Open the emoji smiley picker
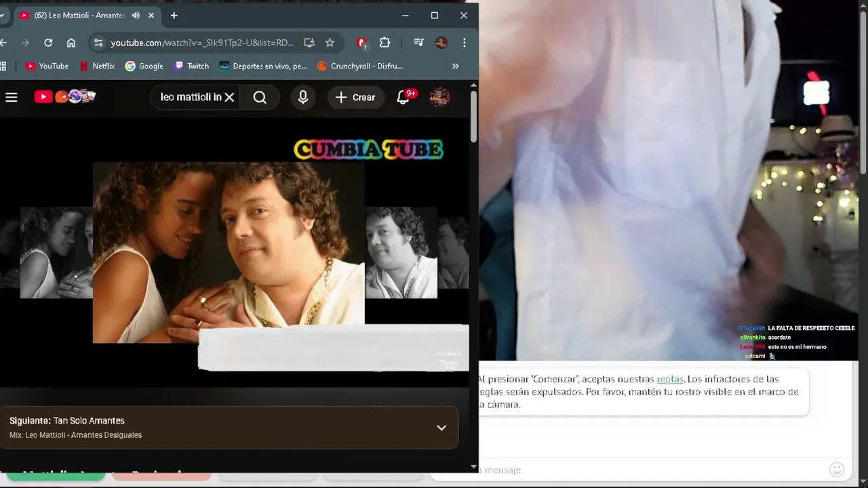This screenshot has height=488, width=868. (837, 469)
